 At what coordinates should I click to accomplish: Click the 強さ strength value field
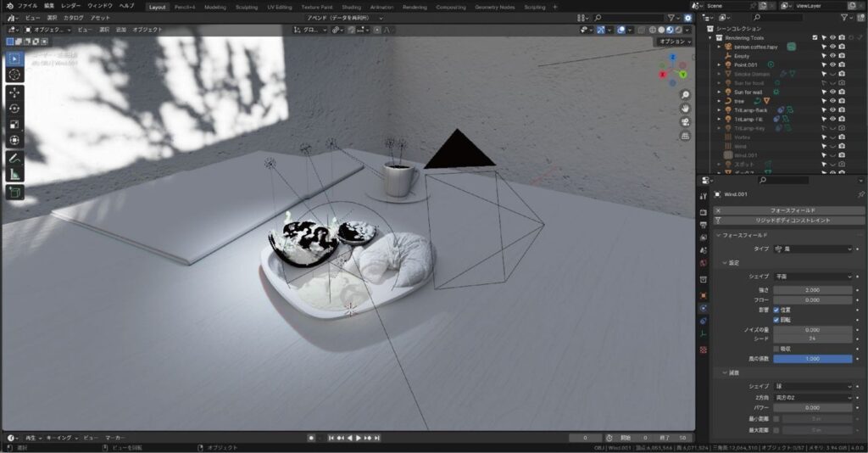pos(813,290)
